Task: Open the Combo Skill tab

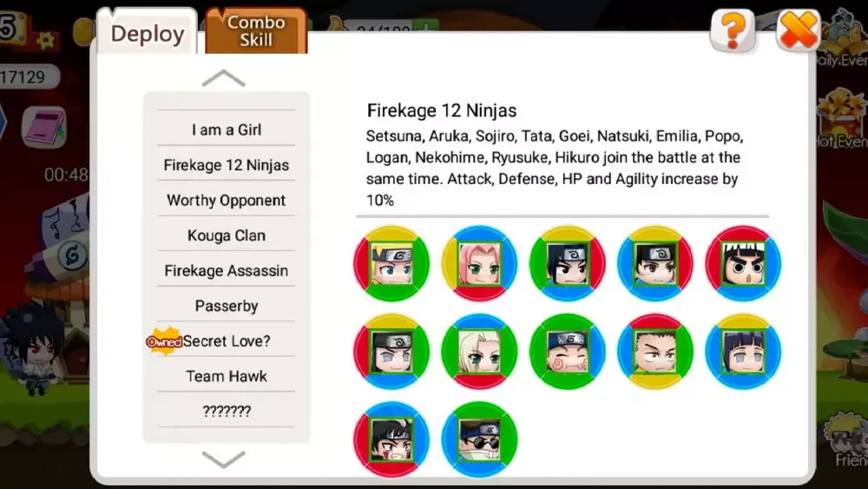Action: coord(256,30)
